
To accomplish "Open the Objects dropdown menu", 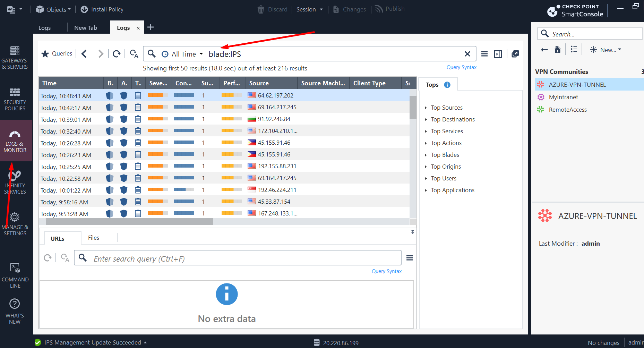I will click(54, 9).
